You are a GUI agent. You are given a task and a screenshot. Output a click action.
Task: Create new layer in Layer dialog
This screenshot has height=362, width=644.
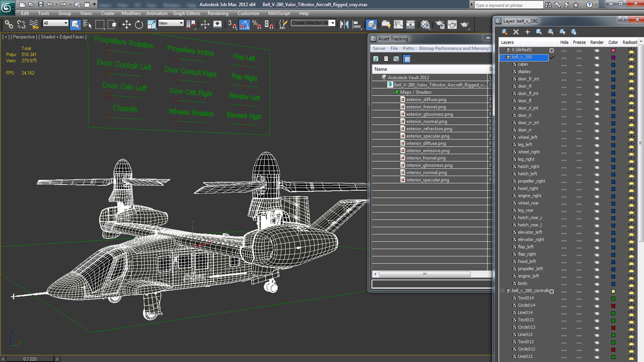(504, 32)
